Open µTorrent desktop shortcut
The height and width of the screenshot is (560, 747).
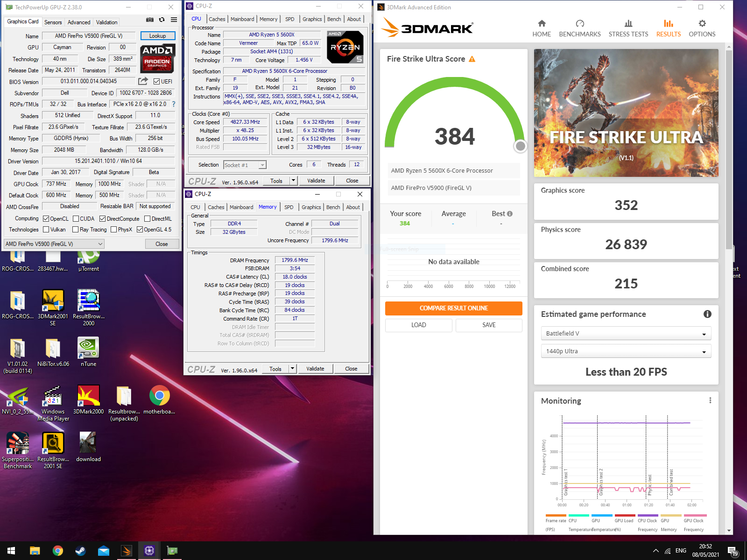88,260
